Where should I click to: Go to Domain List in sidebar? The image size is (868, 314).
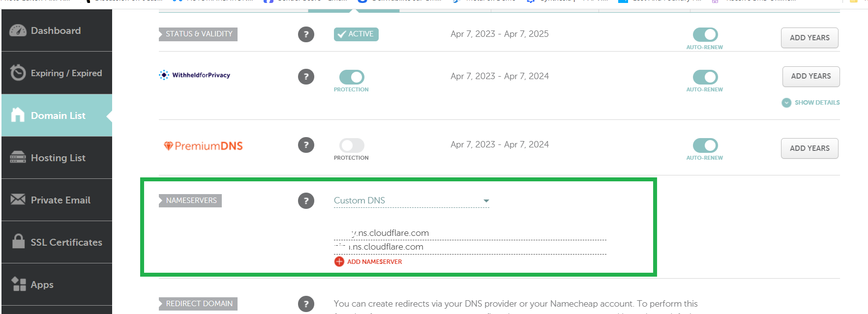[57, 115]
